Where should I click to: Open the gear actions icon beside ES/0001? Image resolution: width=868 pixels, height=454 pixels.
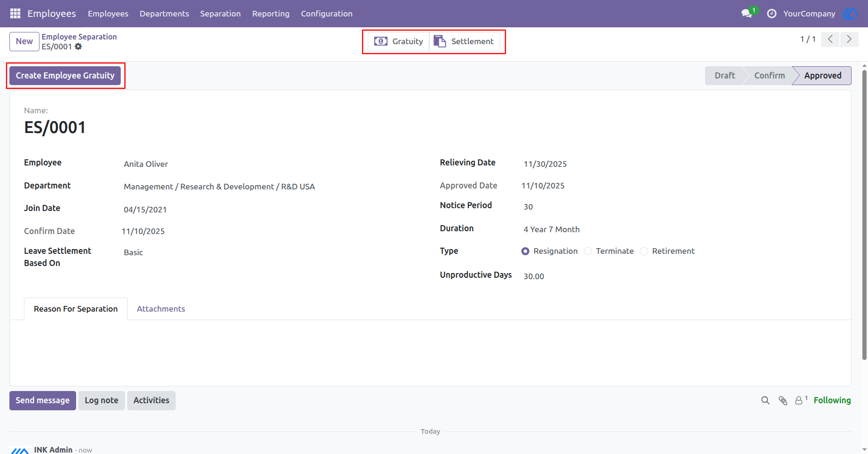click(x=78, y=47)
